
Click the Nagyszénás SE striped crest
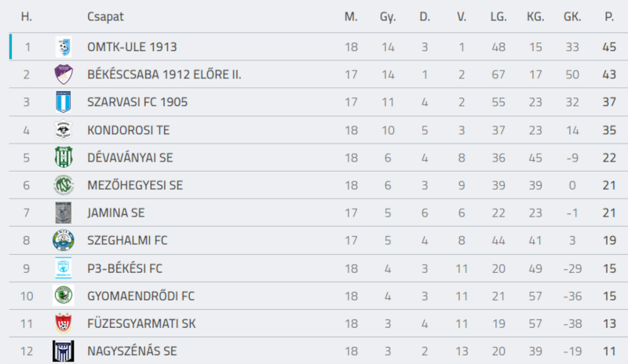pyautogui.click(x=64, y=351)
